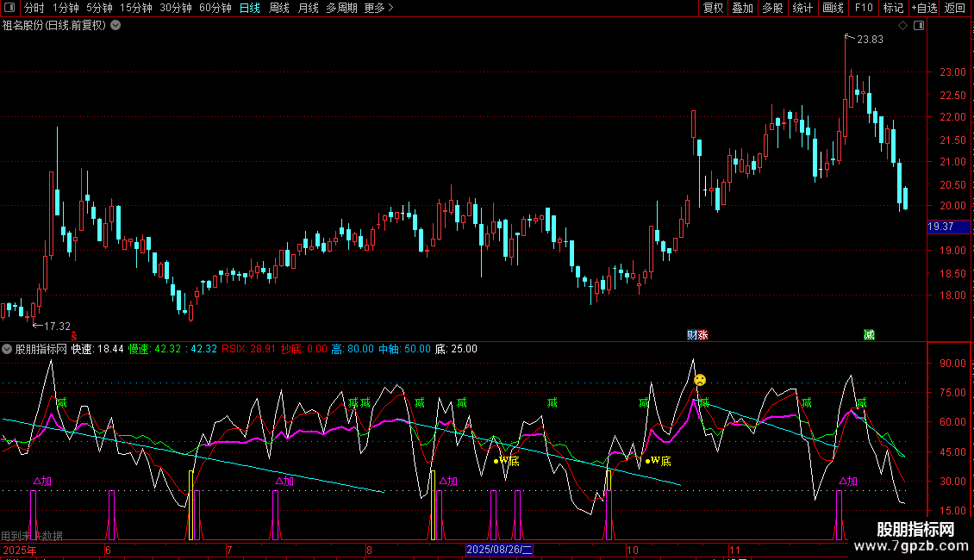Open the indicator panel dropdown arrow
Image resolution: width=974 pixels, height=560 pixels.
pos(8,349)
